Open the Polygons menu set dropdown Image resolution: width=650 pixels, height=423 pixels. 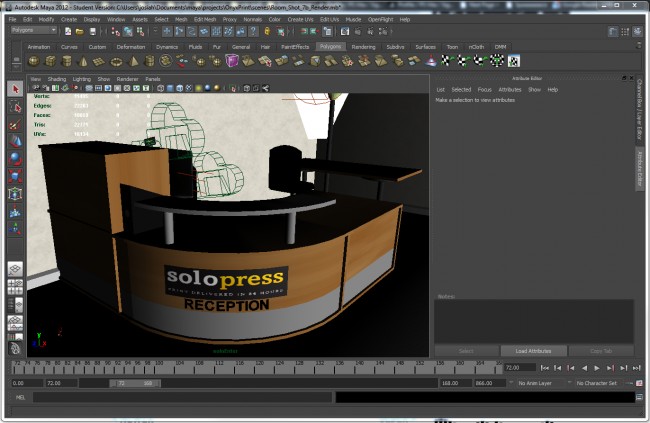coord(34,30)
